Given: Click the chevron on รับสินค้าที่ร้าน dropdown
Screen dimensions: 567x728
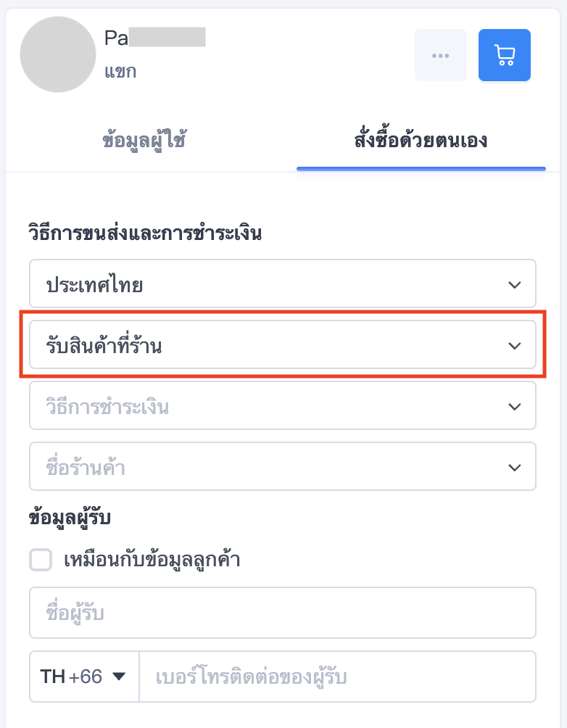Looking at the screenshot, I should point(515,345).
